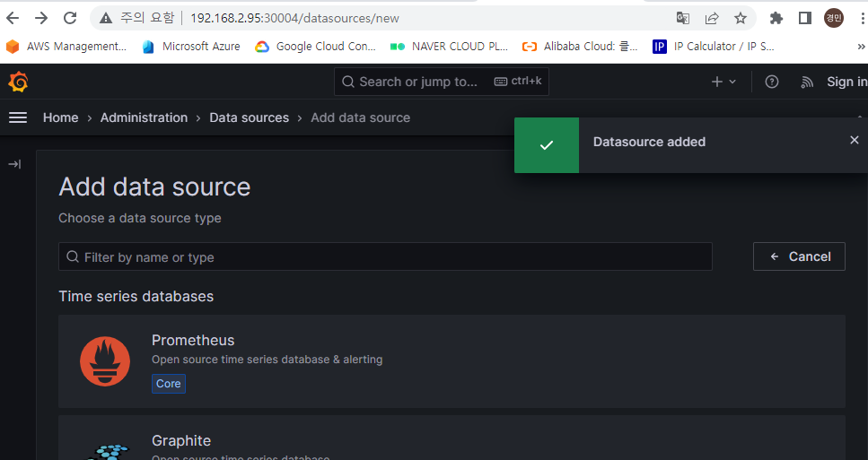Toggle the hamburger navigation menu
Image resolution: width=868 pixels, height=460 pixels.
[18, 117]
